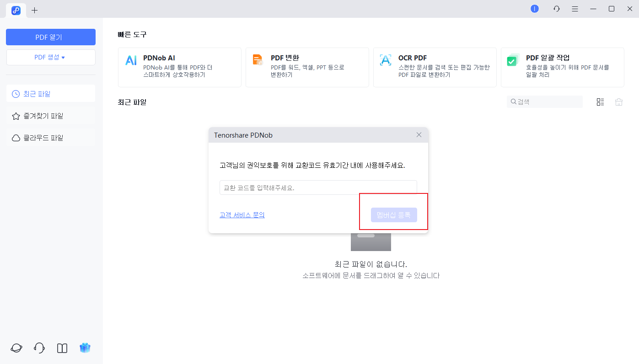Click the planet icon in bottom sidebar
This screenshot has height=364, width=639.
tap(16, 348)
